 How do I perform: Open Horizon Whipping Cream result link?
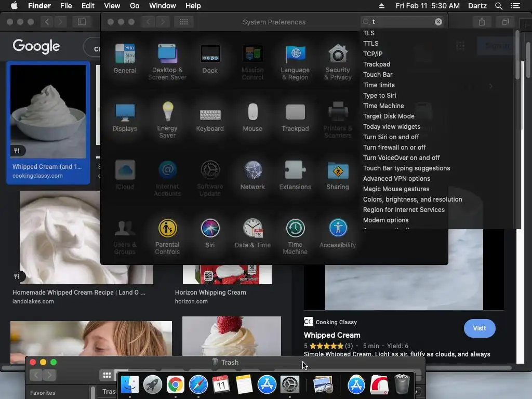(x=210, y=292)
